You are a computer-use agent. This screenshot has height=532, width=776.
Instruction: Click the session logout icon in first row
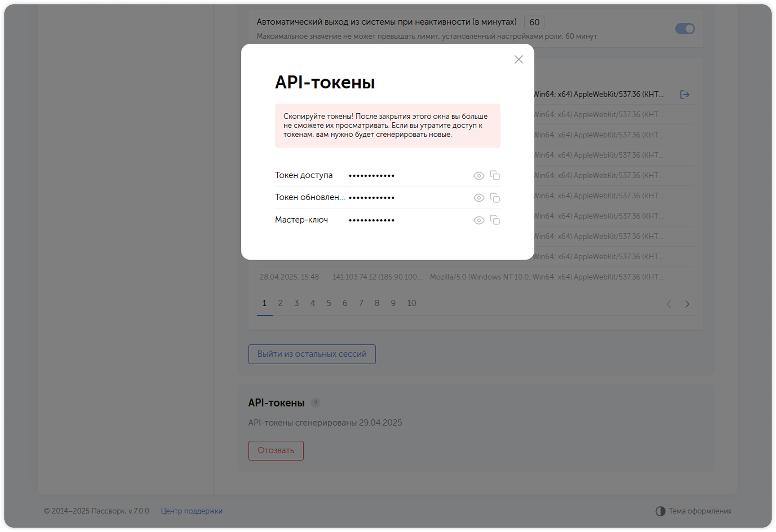tap(685, 95)
